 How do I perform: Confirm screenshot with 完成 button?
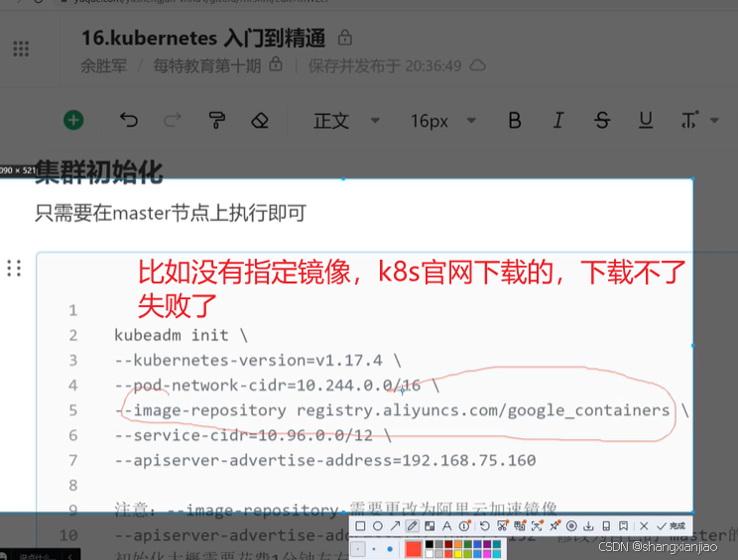point(672,525)
